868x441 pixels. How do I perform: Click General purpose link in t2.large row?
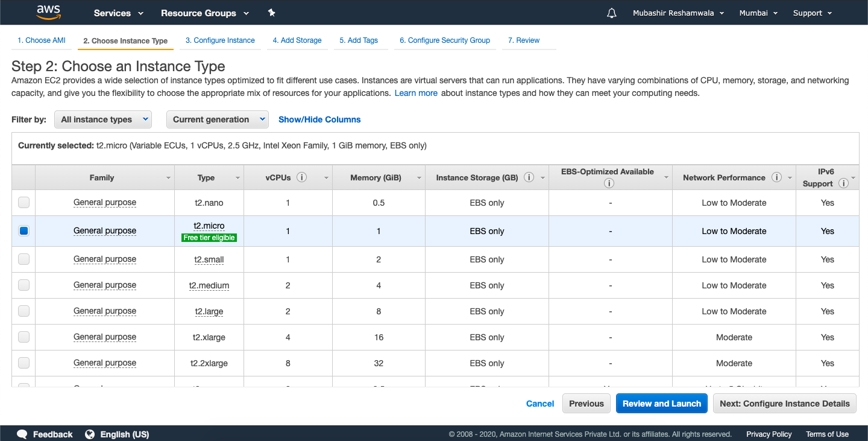tap(105, 311)
